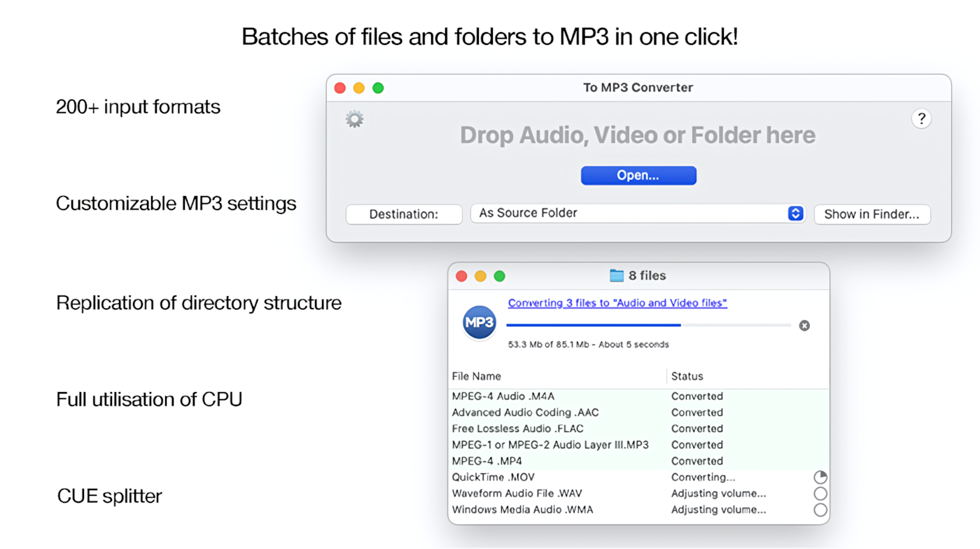Click the pie progress icon next to QuickTime .MOV
This screenshot has width=980, height=549.
(x=820, y=477)
